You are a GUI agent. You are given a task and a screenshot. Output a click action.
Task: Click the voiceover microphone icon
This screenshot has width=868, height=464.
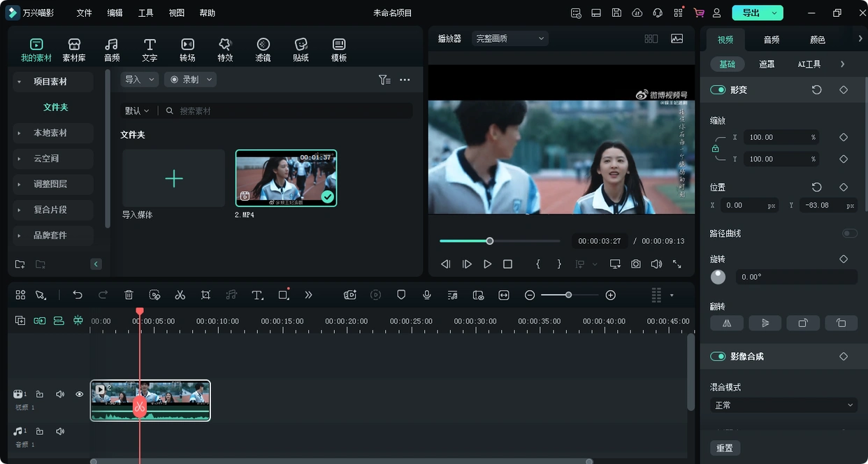[x=426, y=295]
